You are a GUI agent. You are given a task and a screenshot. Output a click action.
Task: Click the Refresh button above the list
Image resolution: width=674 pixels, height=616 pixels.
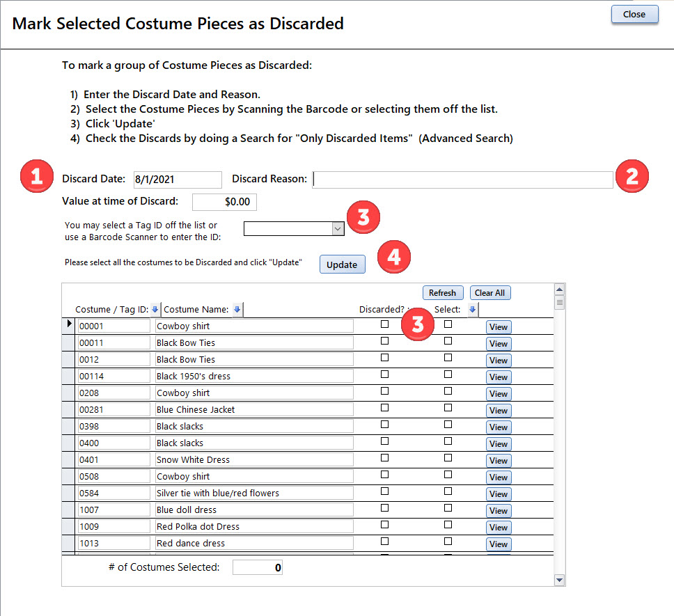click(x=442, y=293)
